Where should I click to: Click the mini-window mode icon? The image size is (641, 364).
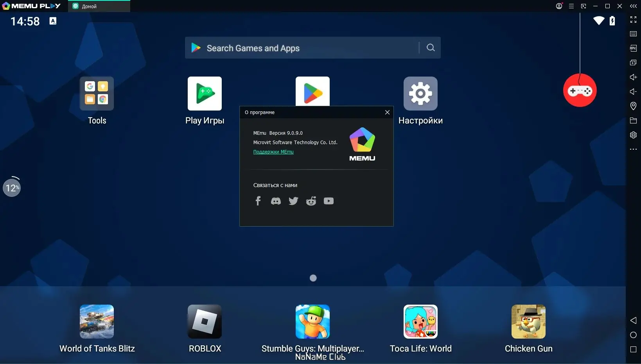[x=584, y=6]
